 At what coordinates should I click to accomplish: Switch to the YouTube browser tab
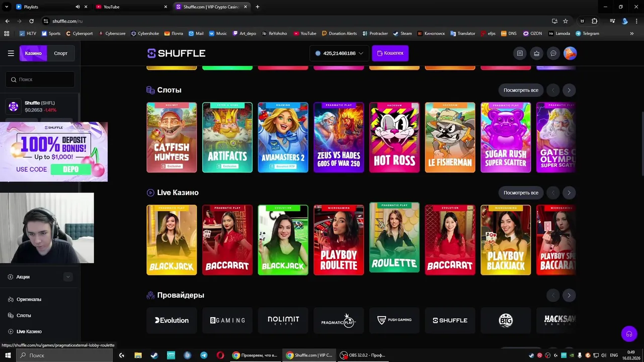pyautogui.click(x=131, y=7)
